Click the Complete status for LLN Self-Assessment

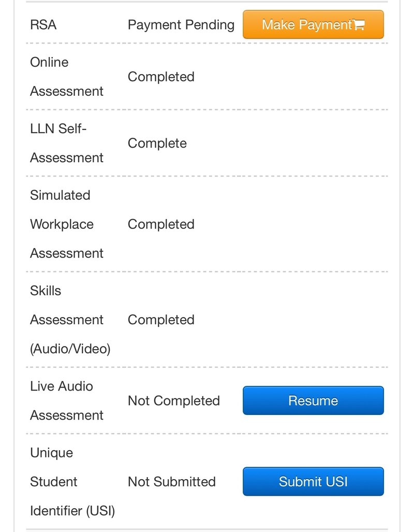pos(157,143)
